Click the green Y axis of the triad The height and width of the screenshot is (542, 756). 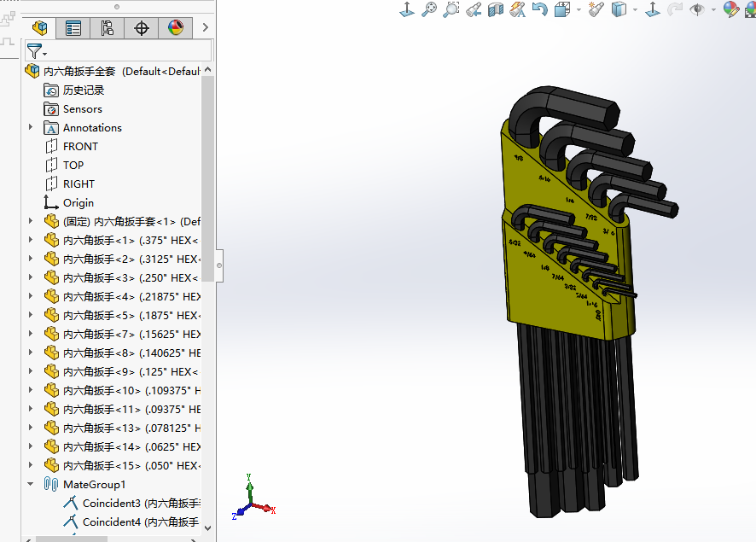pyautogui.click(x=250, y=489)
